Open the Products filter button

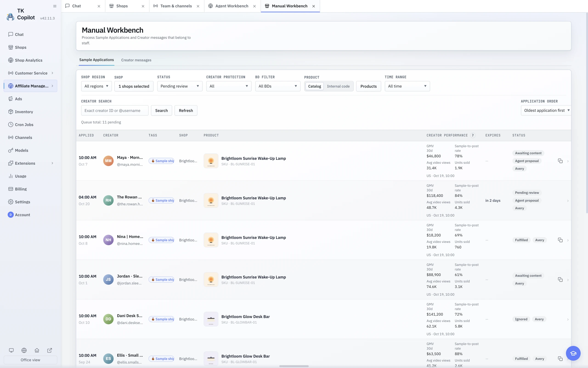tap(368, 86)
